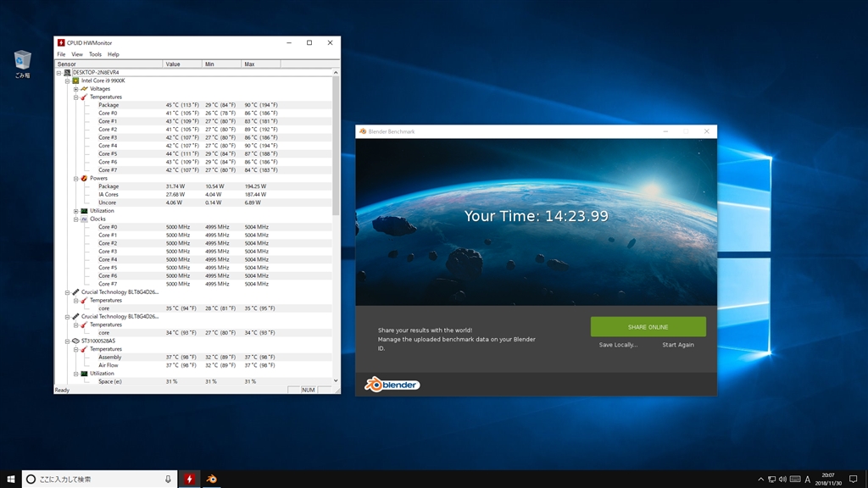This screenshot has height=488, width=868.
Task: Click the SHARE ONLINE button
Action: click(648, 327)
